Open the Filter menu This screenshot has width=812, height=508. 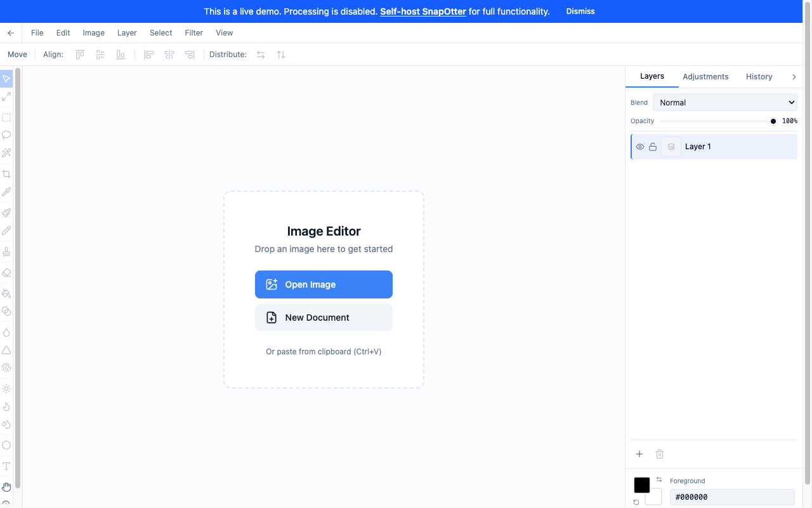[x=194, y=33]
